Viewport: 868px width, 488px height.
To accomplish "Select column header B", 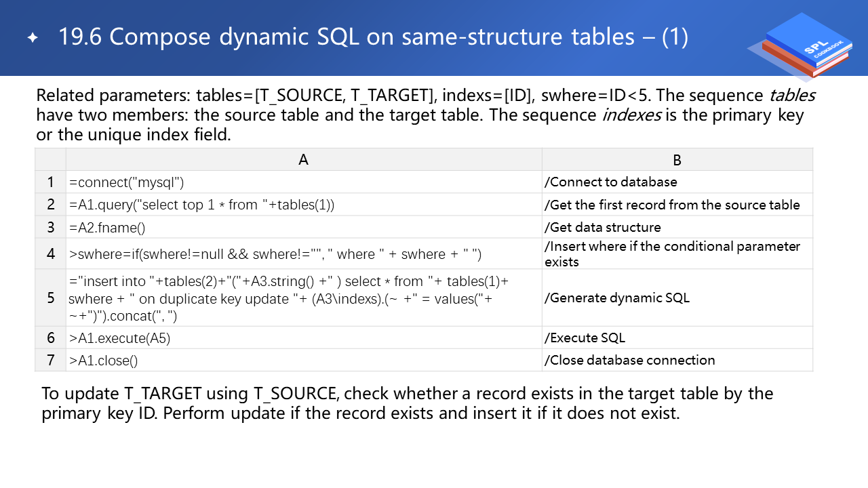I will pos(677,160).
